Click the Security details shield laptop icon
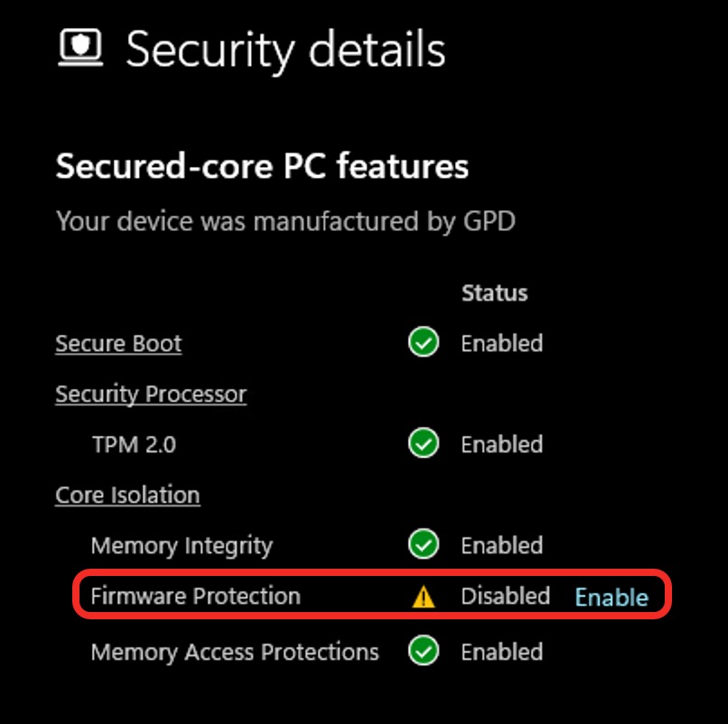 coord(80,47)
